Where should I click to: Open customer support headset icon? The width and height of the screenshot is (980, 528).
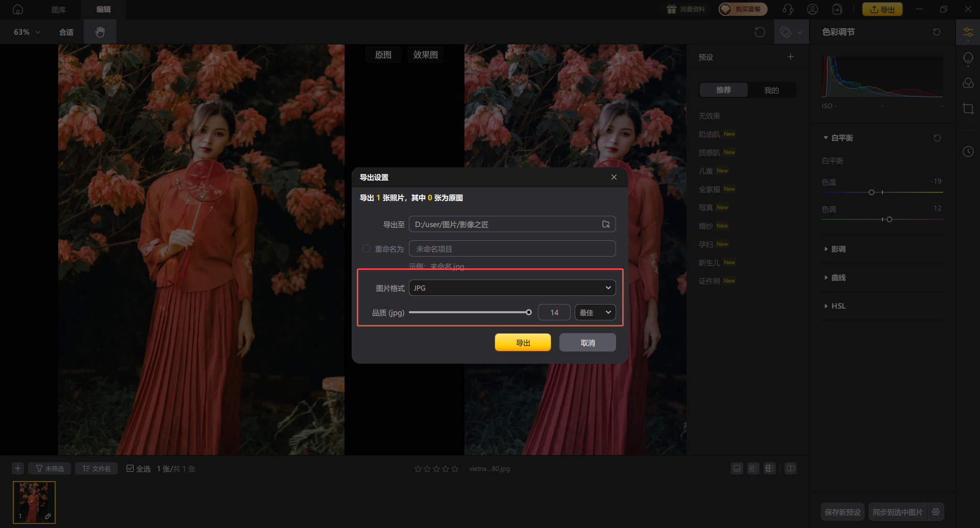(x=788, y=9)
